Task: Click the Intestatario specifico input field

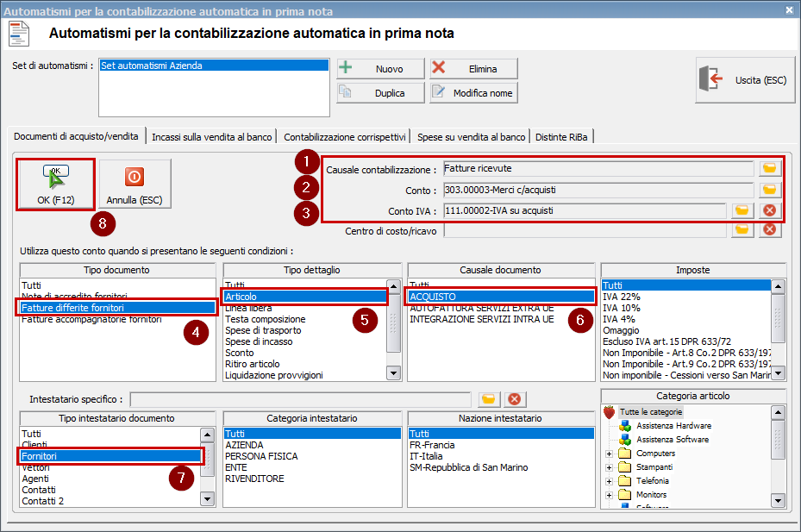Action: [300, 399]
